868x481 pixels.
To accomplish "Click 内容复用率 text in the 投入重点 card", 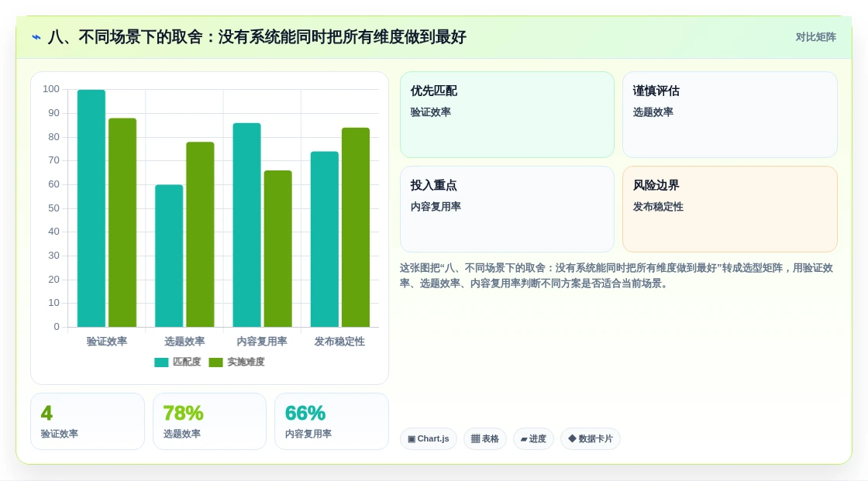I will pos(436,207).
